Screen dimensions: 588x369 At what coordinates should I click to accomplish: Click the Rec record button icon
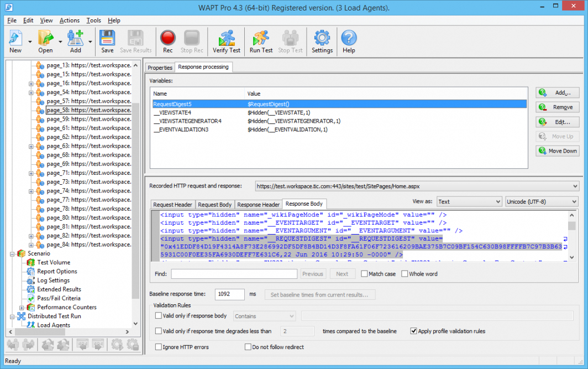click(167, 38)
